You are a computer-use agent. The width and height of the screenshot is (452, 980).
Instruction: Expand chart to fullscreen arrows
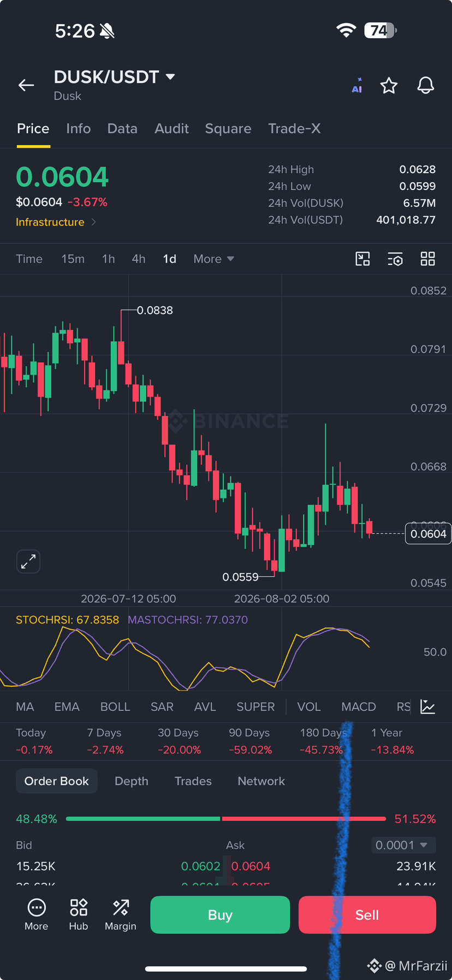point(28,561)
